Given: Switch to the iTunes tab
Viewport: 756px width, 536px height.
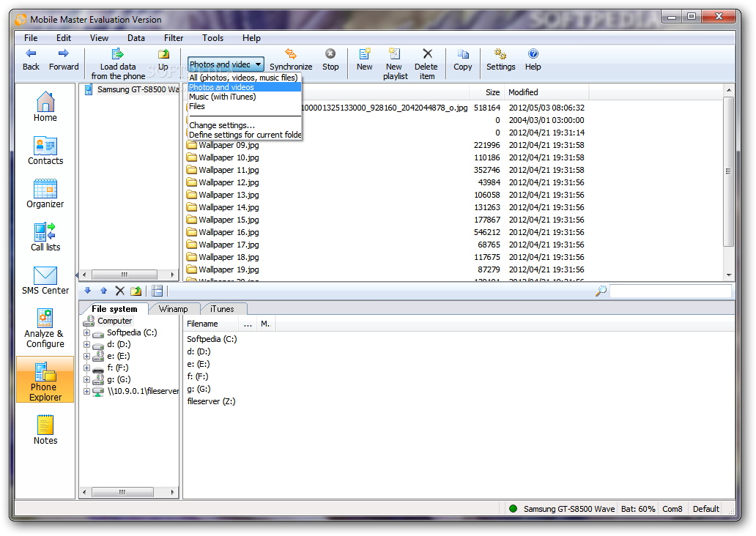Looking at the screenshot, I should [x=222, y=309].
